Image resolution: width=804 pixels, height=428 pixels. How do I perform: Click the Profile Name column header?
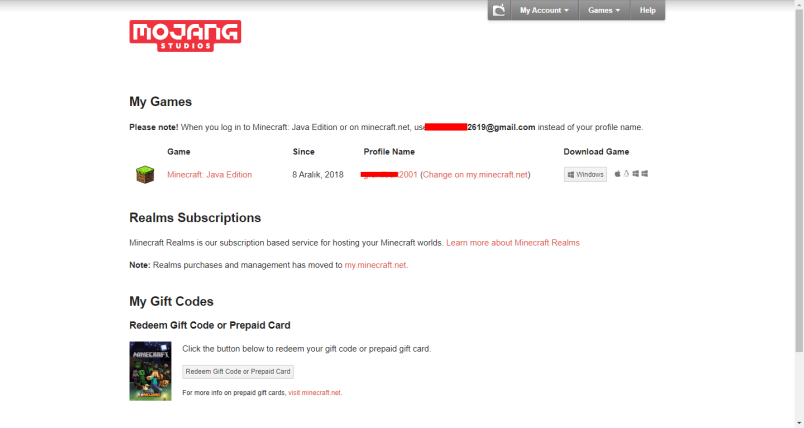pyautogui.click(x=389, y=152)
